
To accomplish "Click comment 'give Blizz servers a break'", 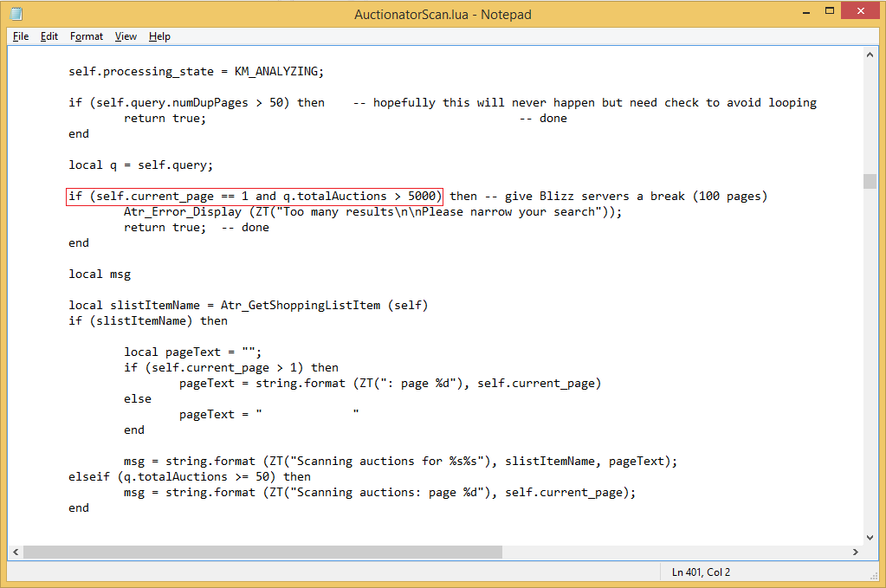I will click(x=594, y=197).
